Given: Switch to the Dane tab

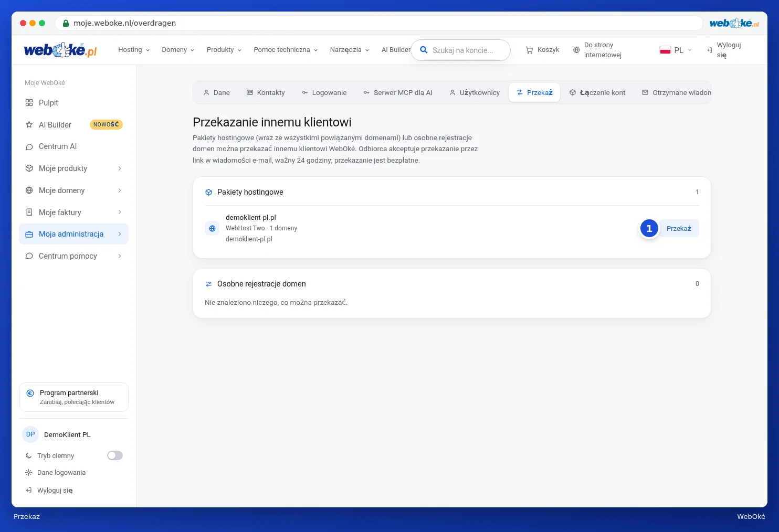Looking at the screenshot, I should pos(216,92).
